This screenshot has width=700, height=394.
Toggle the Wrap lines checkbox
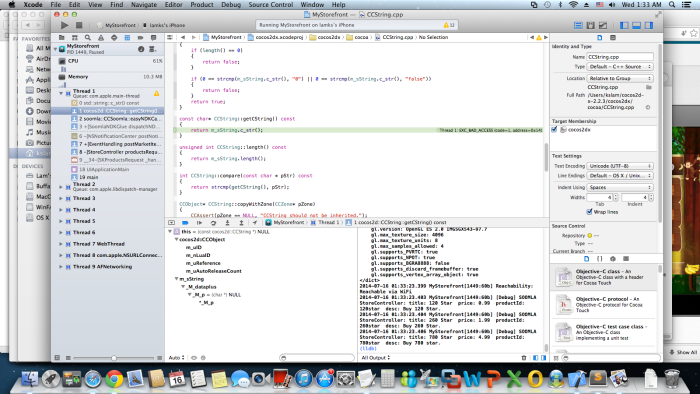(x=589, y=212)
